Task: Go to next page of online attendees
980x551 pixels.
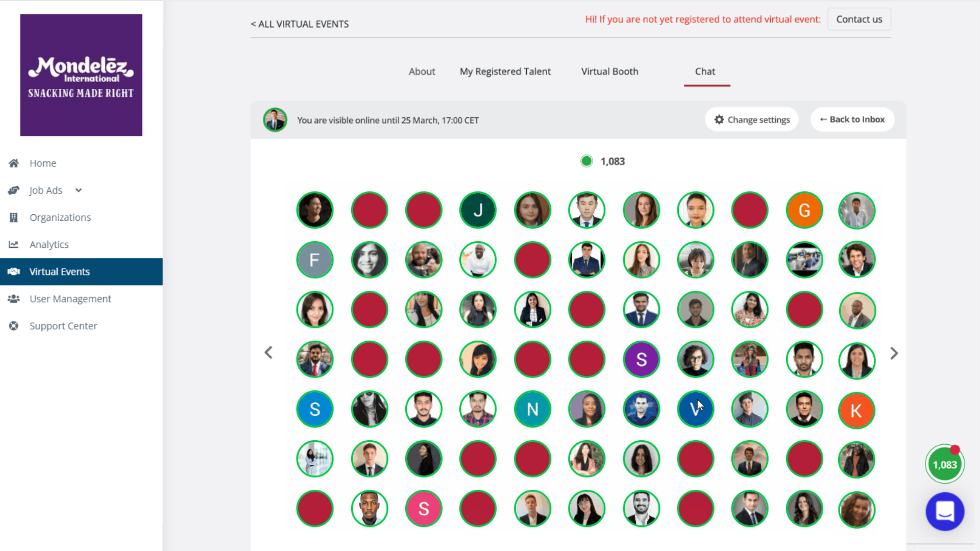Action: coord(894,353)
